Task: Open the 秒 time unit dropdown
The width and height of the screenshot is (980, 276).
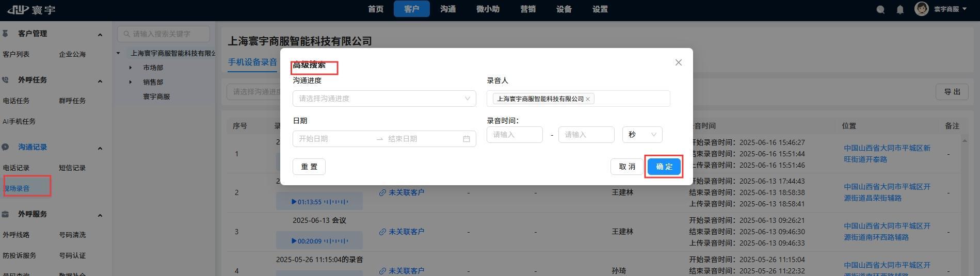Action: 642,135
